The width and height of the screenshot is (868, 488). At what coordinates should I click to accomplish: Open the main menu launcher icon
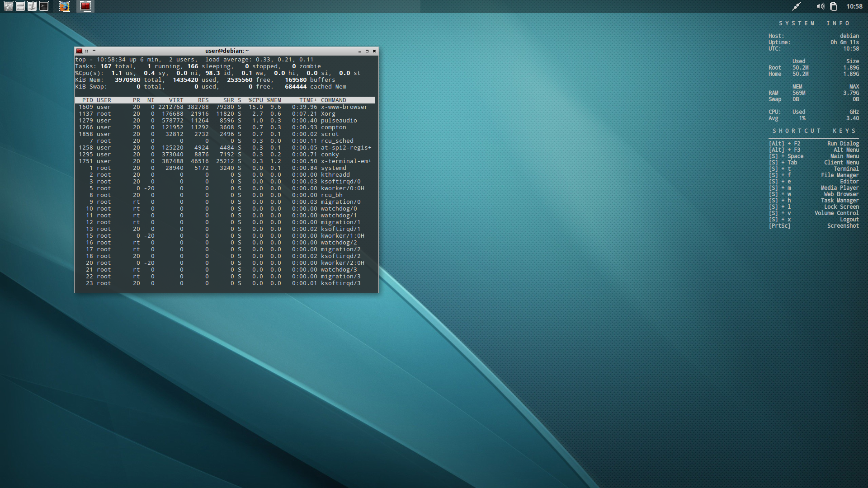[x=8, y=6]
